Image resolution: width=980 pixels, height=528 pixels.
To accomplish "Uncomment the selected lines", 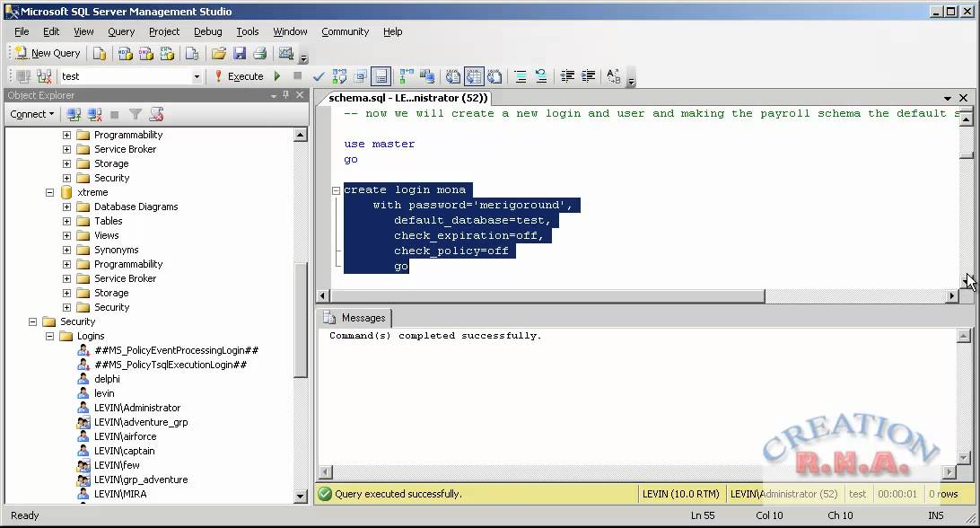I will click(x=541, y=76).
